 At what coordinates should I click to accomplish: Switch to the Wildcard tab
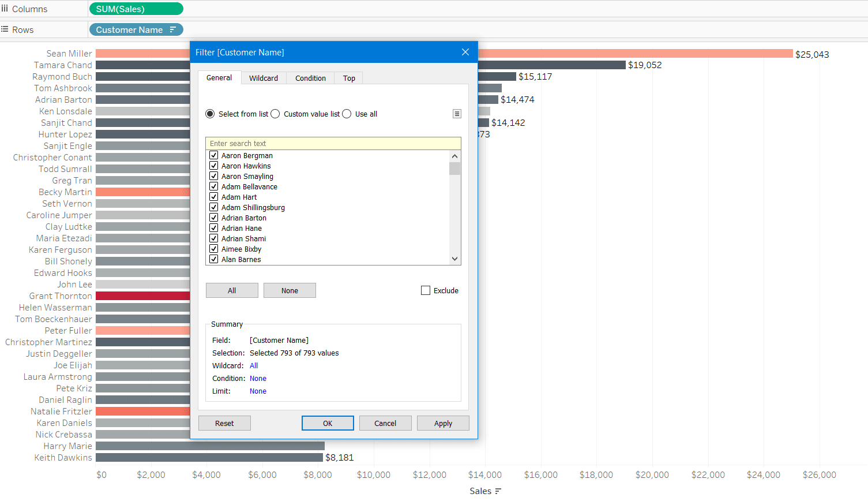tap(264, 78)
